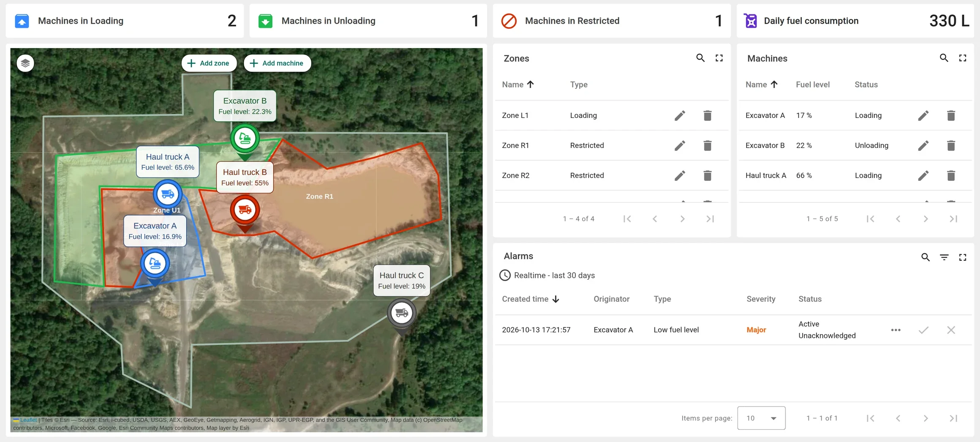The width and height of the screenshot is (980, 442).
Task: Sort Zones by Name column
Action: (x=518, y=85)
